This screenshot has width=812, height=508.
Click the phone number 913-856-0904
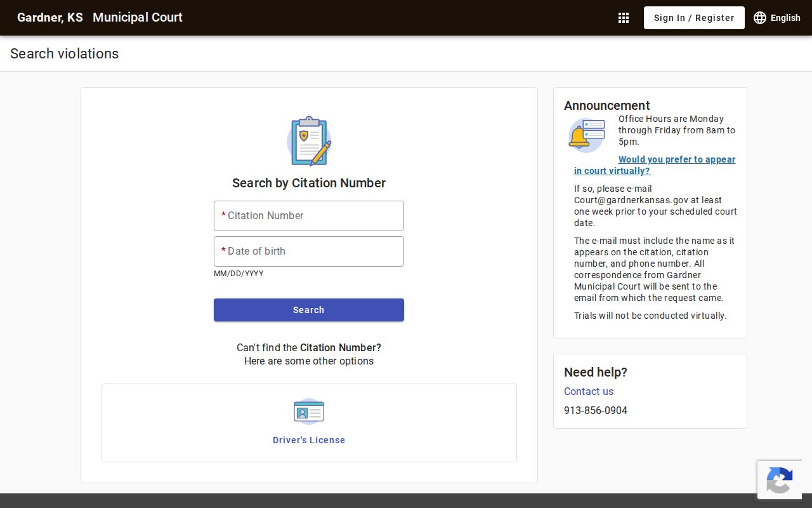[596, 410]
